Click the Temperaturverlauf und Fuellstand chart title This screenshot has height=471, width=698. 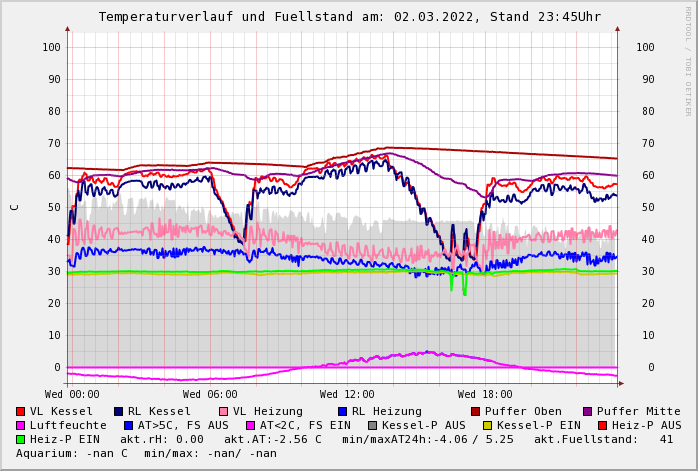click(349, 17)
